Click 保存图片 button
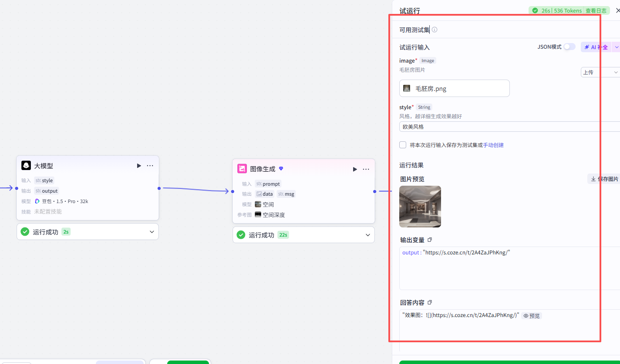620x364 pixels. 604,179
